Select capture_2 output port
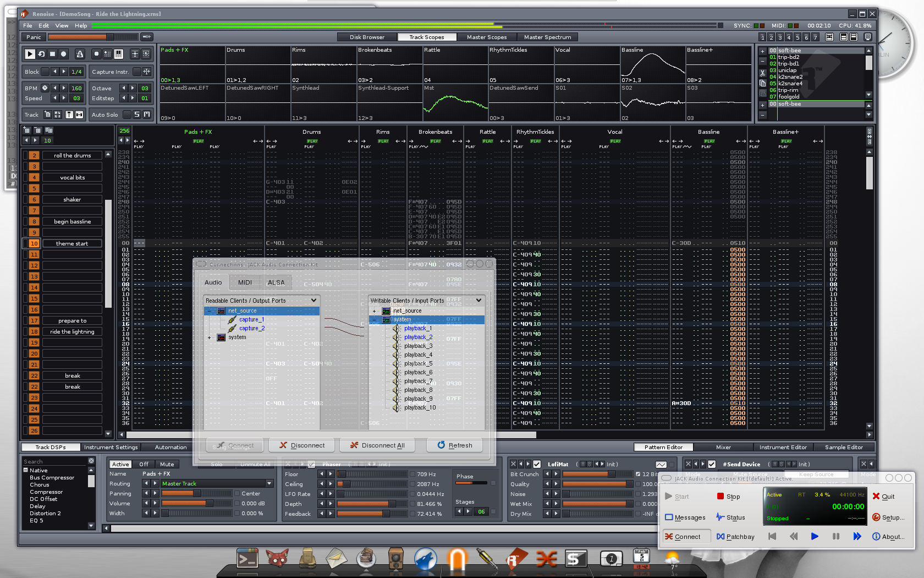Image resolution: width=924 pixels, height=578 pixels. [251, 328]
